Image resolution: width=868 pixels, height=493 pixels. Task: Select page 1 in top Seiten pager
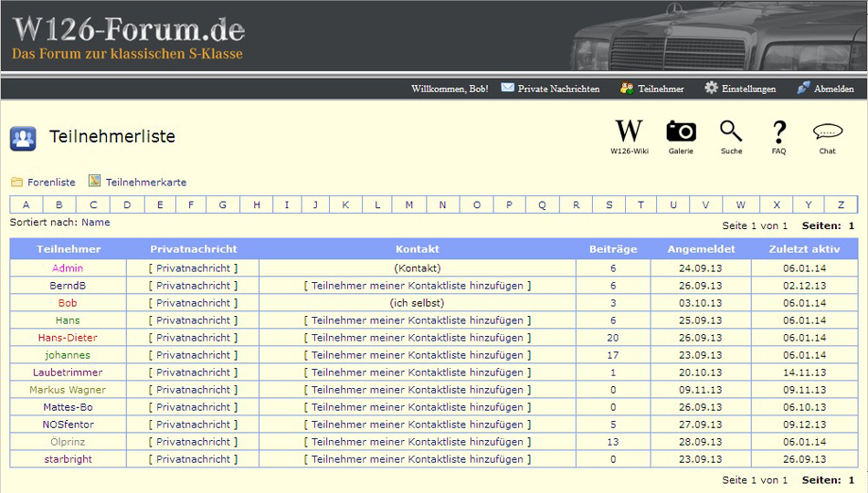pos(852,226)
